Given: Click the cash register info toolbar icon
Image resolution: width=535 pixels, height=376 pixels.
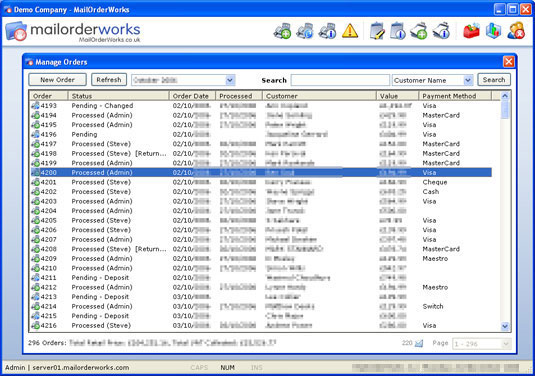Looking at the screenshot, I should click(328, 31).
